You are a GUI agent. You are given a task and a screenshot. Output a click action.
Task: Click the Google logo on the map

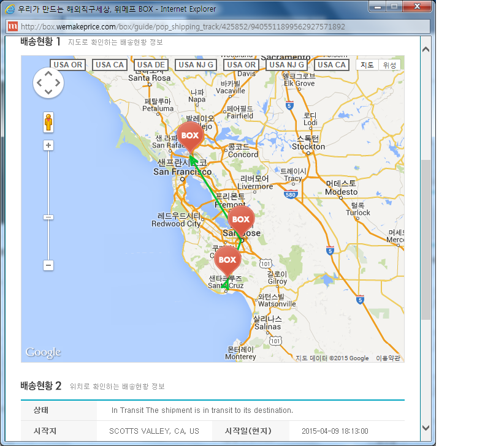[43, 353]
